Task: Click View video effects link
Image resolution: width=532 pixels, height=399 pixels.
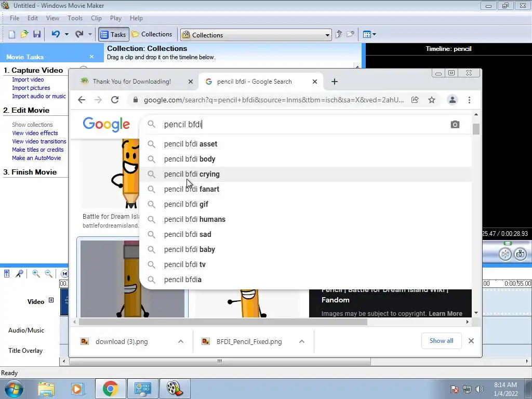Action: (35, 133)
